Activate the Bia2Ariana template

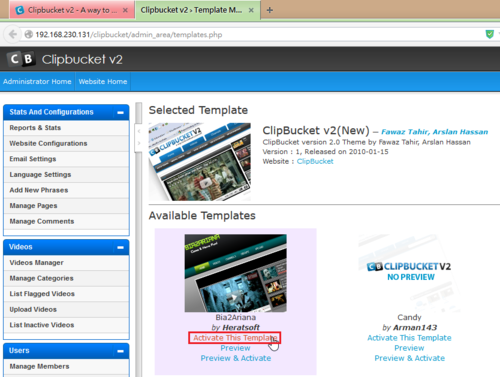(x=235, y=338)
